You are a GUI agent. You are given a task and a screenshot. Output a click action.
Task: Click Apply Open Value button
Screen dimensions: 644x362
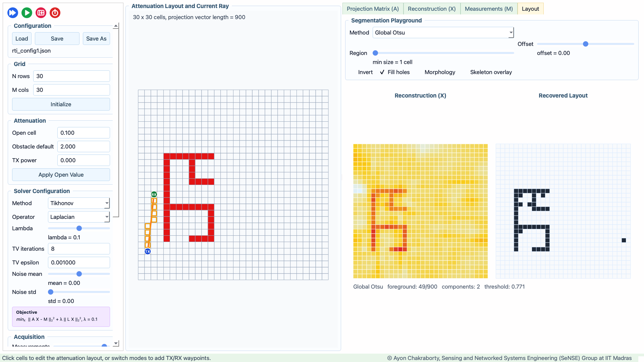tap(61, 175)
